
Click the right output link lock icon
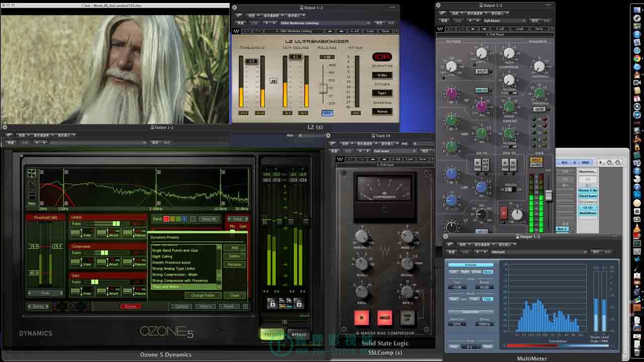pyautogui.click(x=298, y=303)
